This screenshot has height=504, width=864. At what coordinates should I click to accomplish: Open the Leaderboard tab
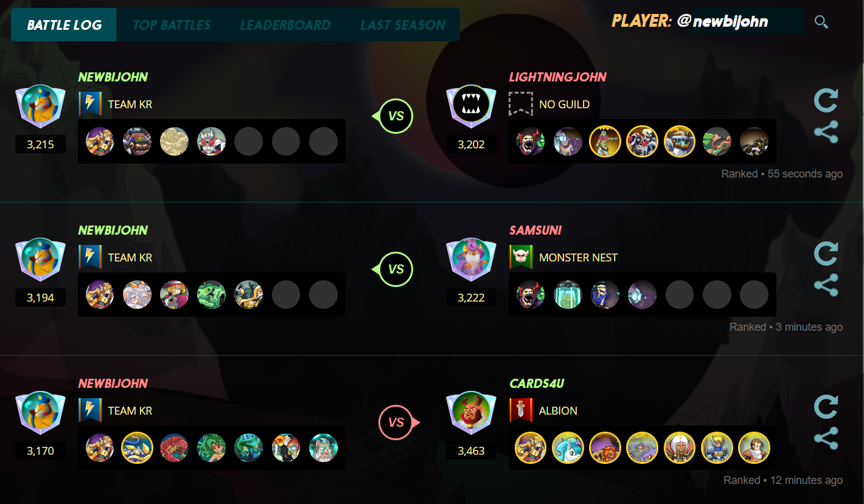point(285,25)
